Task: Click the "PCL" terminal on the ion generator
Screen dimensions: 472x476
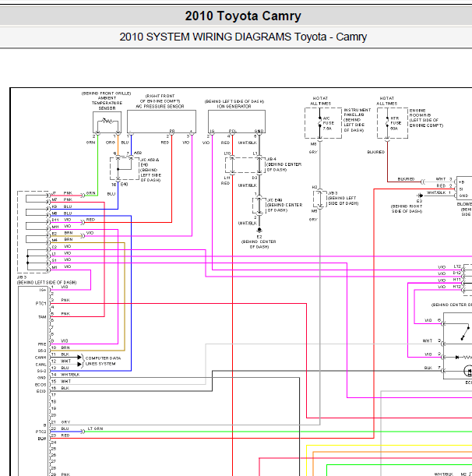Action: tap(233, 131)
